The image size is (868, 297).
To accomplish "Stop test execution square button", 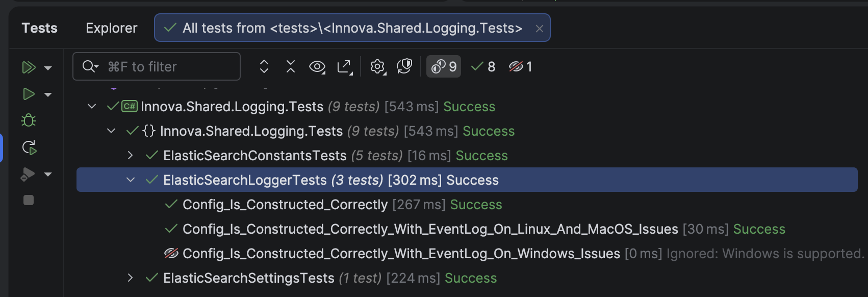I will (x=29, y=200).
